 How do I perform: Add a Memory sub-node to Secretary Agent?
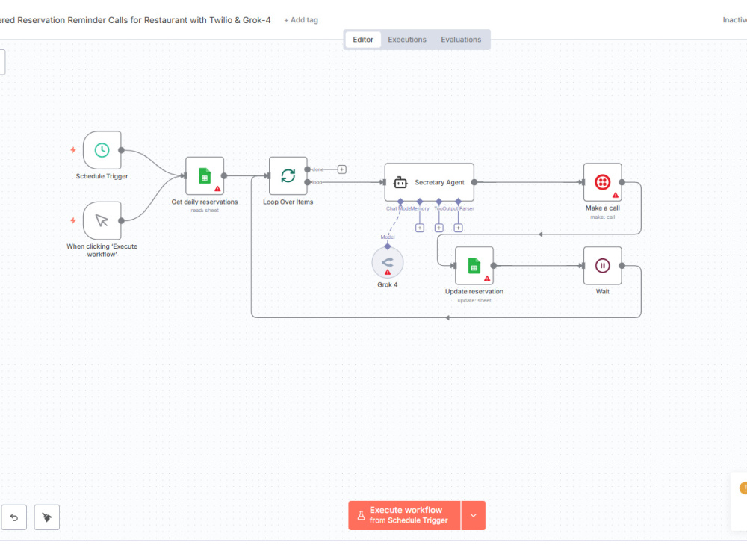(419, 228)
